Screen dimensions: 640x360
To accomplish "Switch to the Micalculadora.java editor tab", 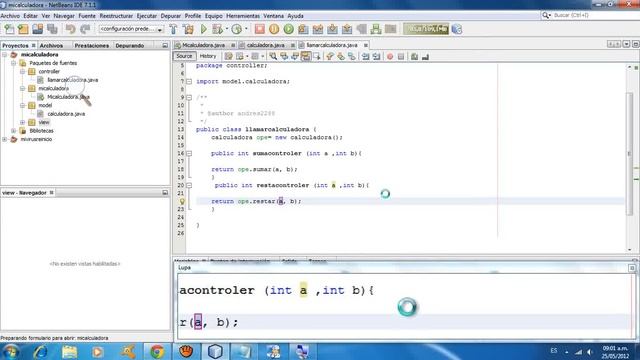I will (x=203, y=45).
